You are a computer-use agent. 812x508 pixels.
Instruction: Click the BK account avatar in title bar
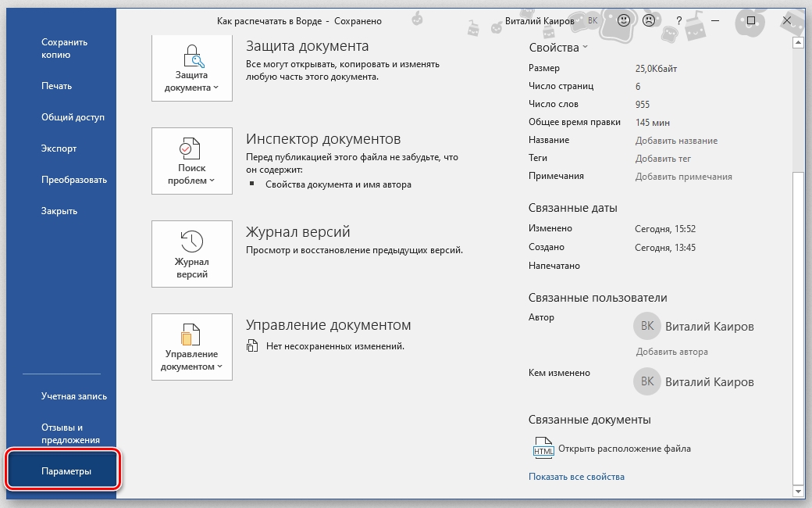point(593,21)
